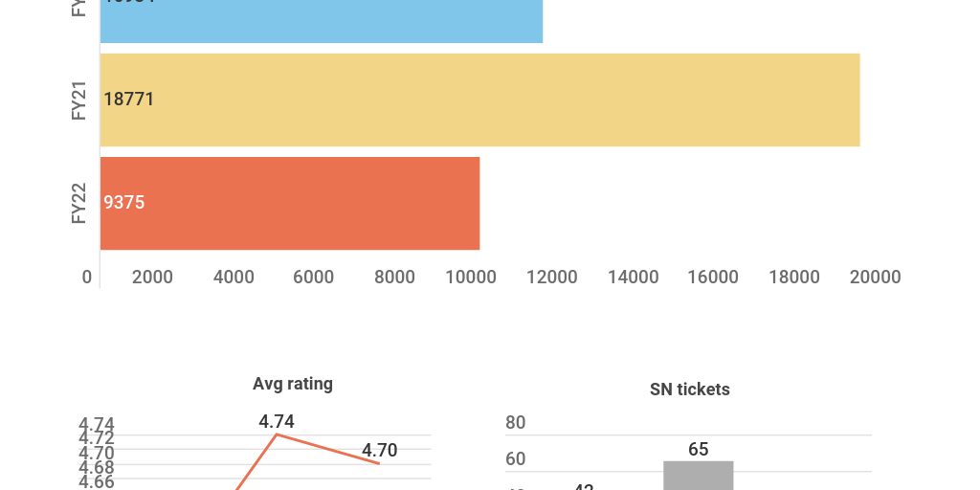Select the blue bar at the top
The width and height of the screenshot is (980, 490).
(321, 21)
